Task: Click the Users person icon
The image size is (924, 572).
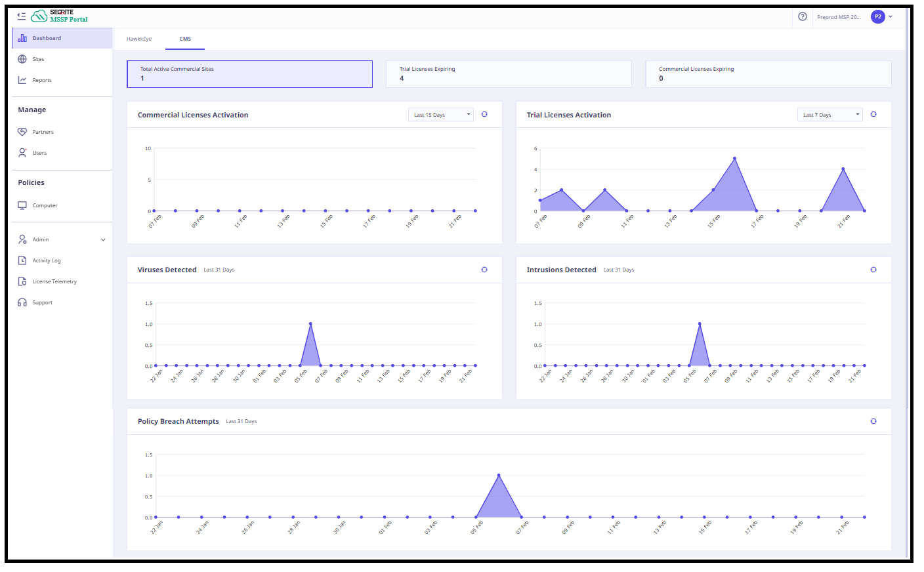Action: pos(22,153)
